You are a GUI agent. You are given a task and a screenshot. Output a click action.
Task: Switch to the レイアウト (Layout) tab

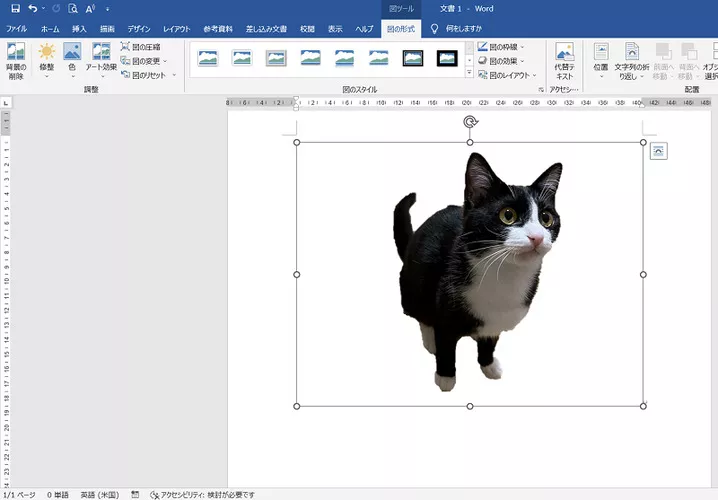pyautogui.click(x=176, y=29)
